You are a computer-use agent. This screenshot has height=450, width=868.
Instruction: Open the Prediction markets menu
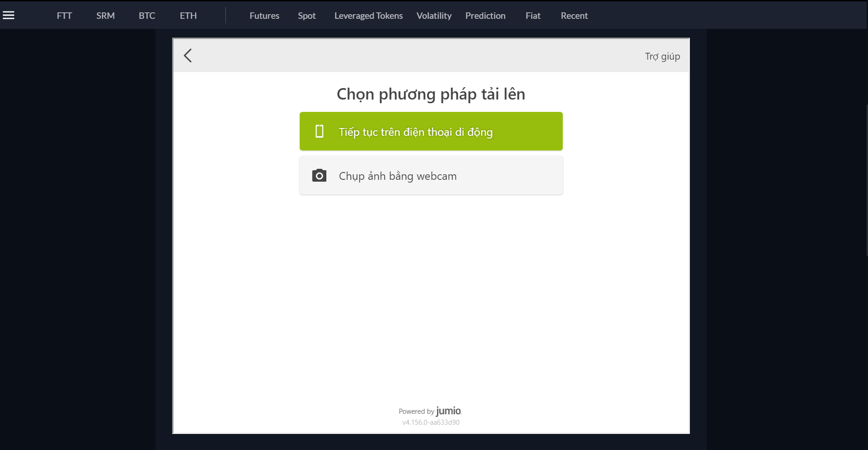pos(485,16)
